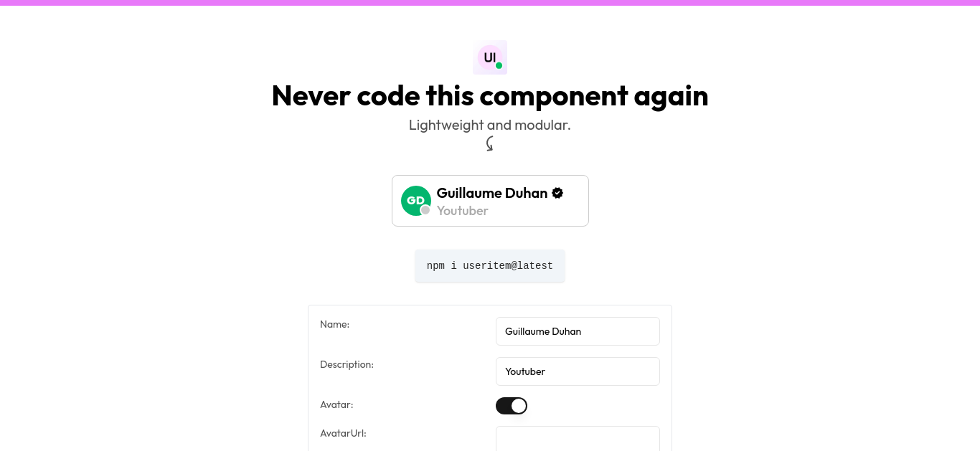This screenshot has height=451, width=980.
Task: Click the Description: label
Action: click(x=347, y=364)
